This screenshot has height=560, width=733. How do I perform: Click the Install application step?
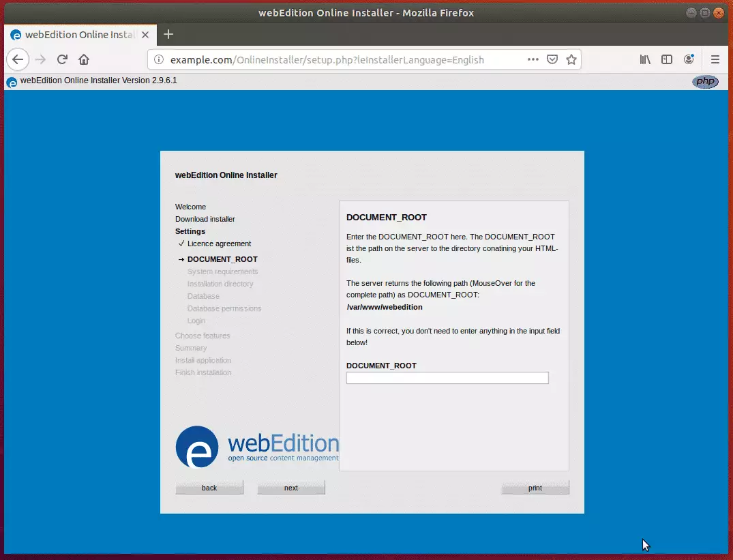203,360
